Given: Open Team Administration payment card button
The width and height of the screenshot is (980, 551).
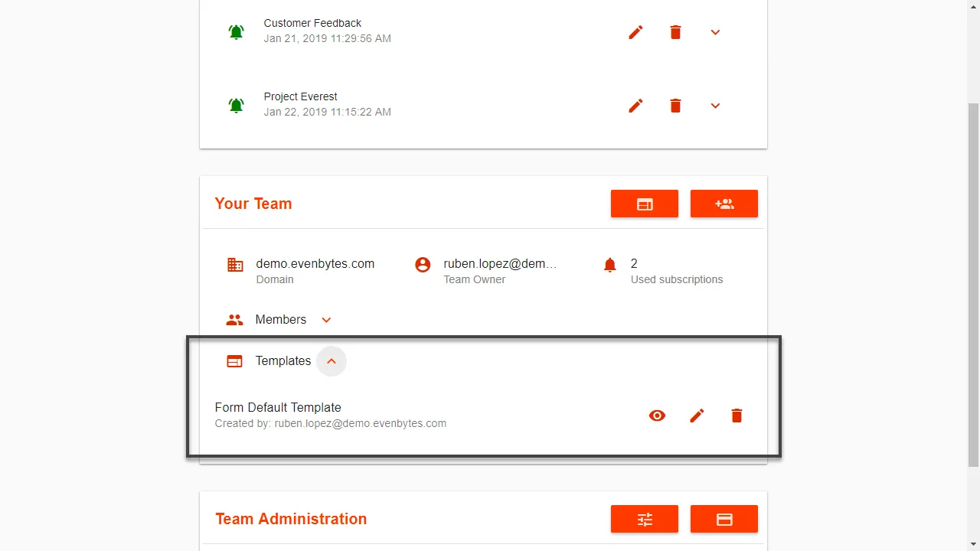Looking at the screenshot, I should tap(724, 519).
